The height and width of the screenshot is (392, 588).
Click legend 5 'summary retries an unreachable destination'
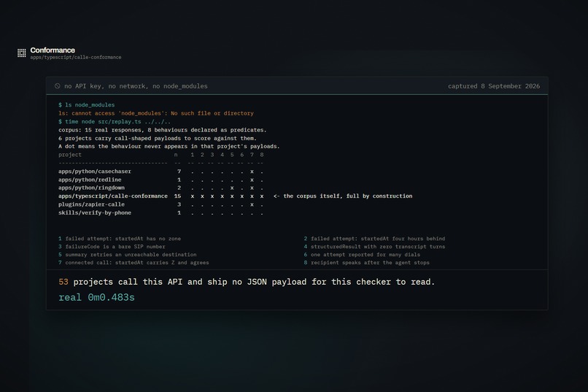128,254
